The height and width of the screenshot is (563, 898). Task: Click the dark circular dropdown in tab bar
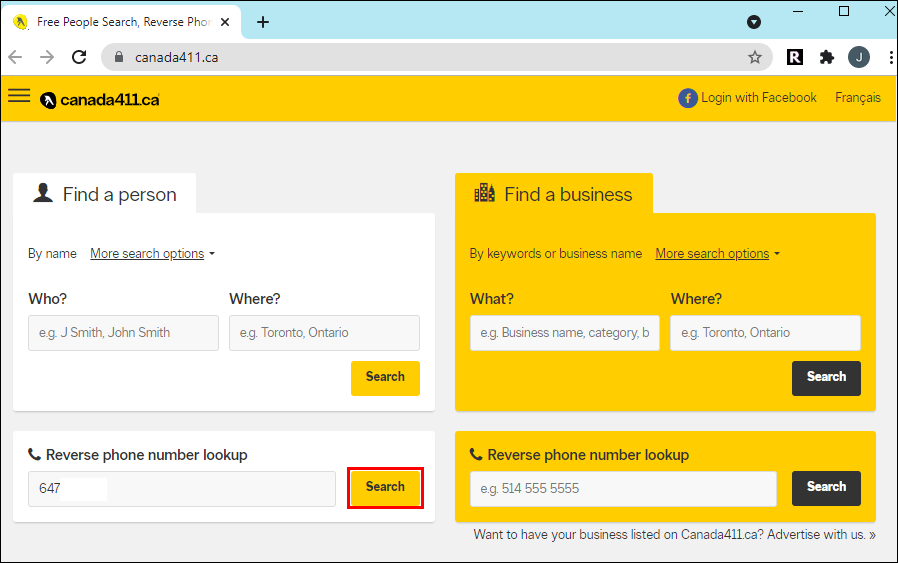pos(754,22)
